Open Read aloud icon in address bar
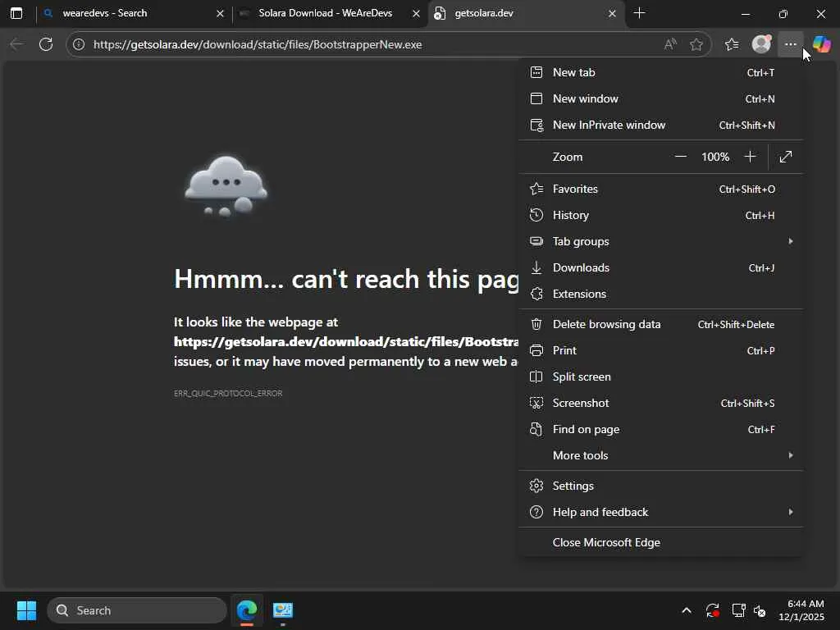 [x=670, y=44]
